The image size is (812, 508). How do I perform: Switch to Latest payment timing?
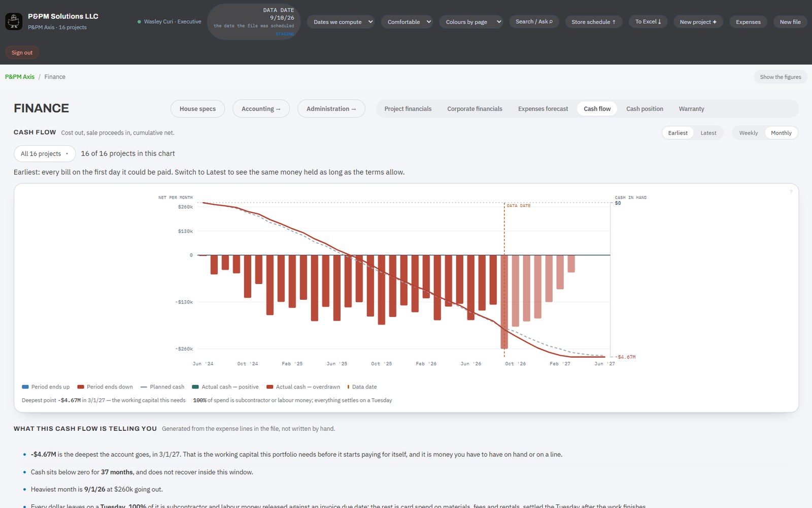click(x=708, y=133)
